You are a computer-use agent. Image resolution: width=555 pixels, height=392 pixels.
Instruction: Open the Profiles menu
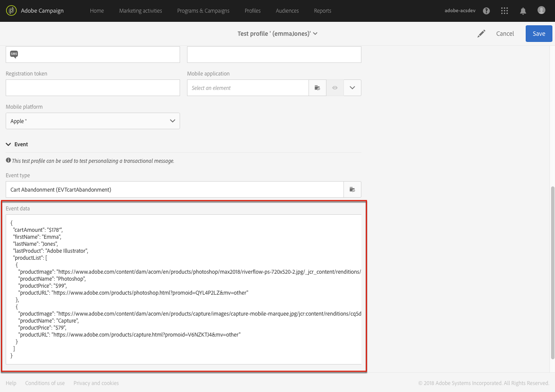click(x=253, y=11)
